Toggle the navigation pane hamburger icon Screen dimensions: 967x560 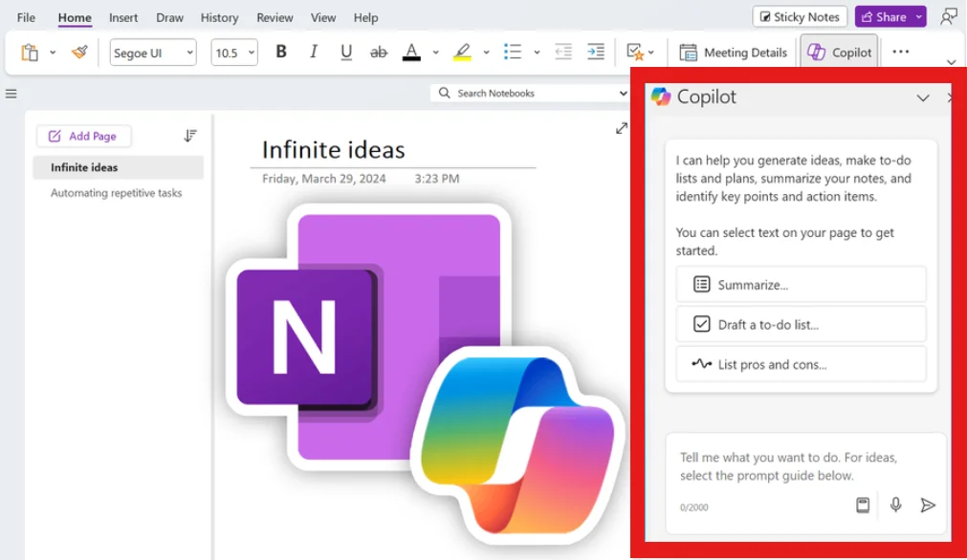click(x=11, y=94)
